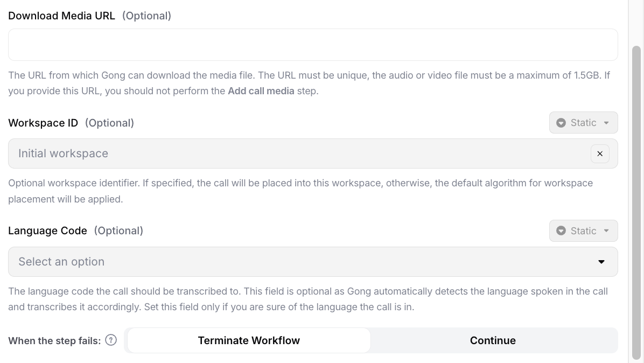Expand Workspace ID Static caret
Image resolution: width=644 pixels, height=363 pixels.
[x=606, y=123]
